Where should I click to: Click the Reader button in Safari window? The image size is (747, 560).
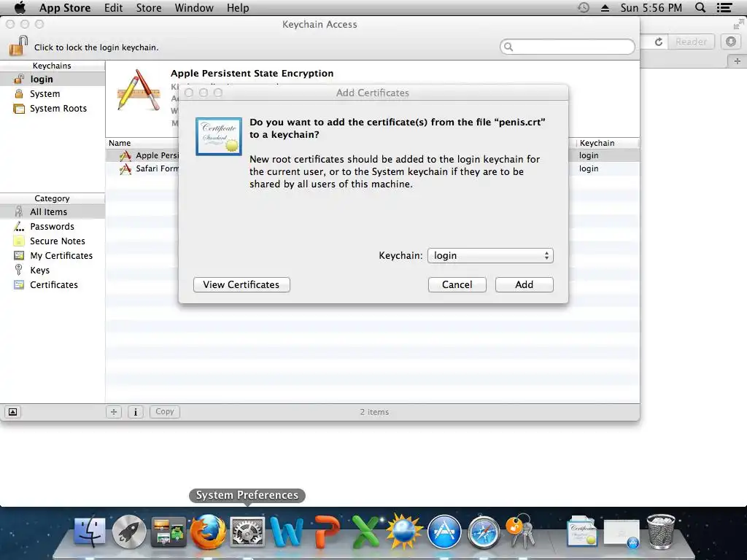coord(691,42)
